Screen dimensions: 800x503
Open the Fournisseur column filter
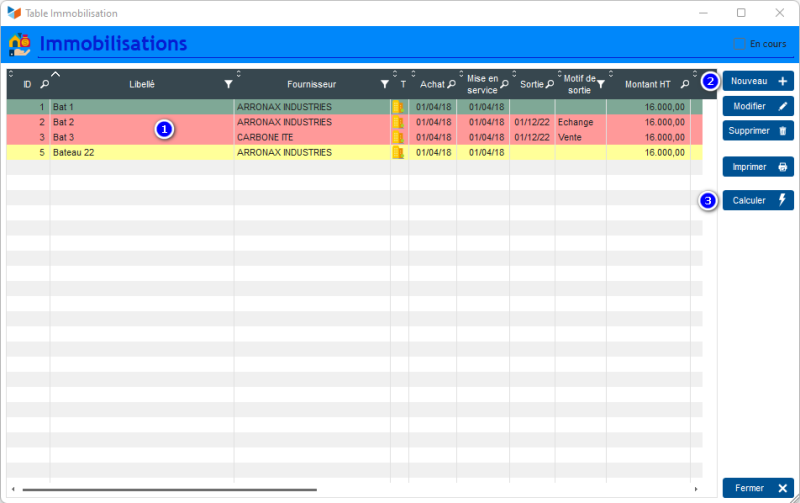coord(384,85)
